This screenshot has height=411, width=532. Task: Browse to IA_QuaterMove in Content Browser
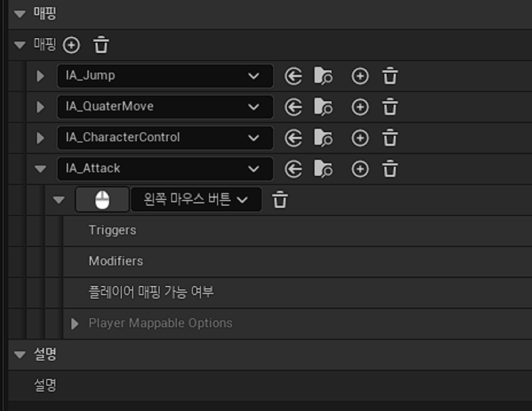click(x=323, y=107)
